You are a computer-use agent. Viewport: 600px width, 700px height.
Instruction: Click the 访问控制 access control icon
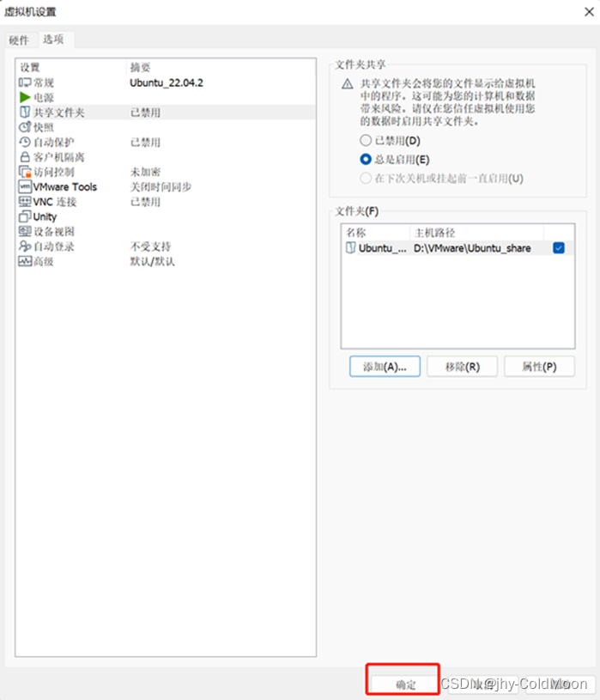pos(25,172)
